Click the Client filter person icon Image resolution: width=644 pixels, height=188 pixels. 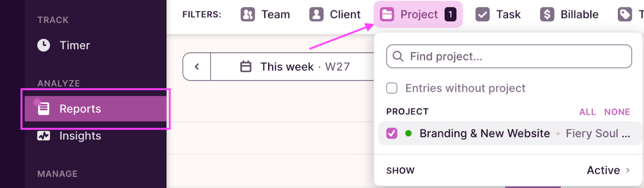[316, 14]
